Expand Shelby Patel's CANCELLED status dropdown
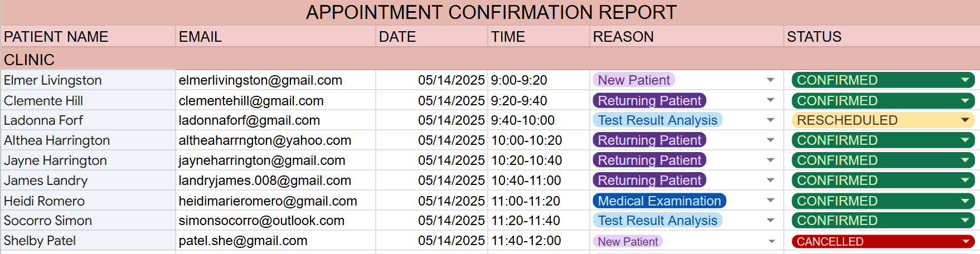 965,242
